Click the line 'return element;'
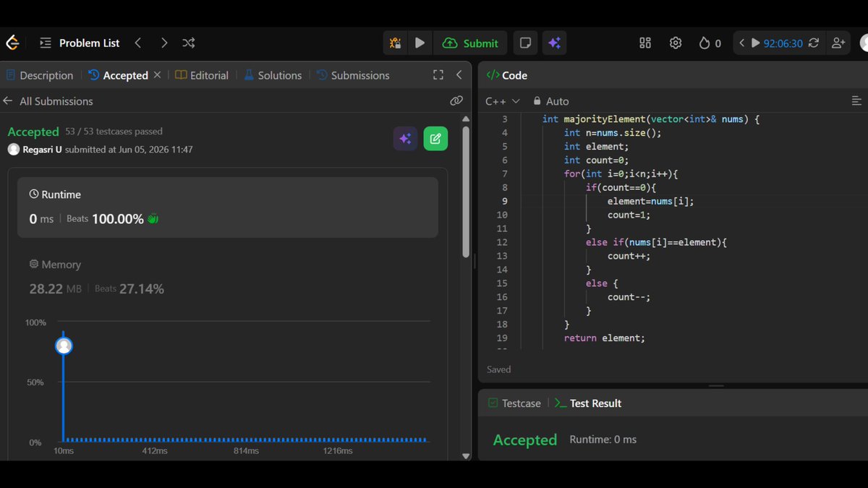Viewport: 868px width, 488px height. [x=605, y=338]
